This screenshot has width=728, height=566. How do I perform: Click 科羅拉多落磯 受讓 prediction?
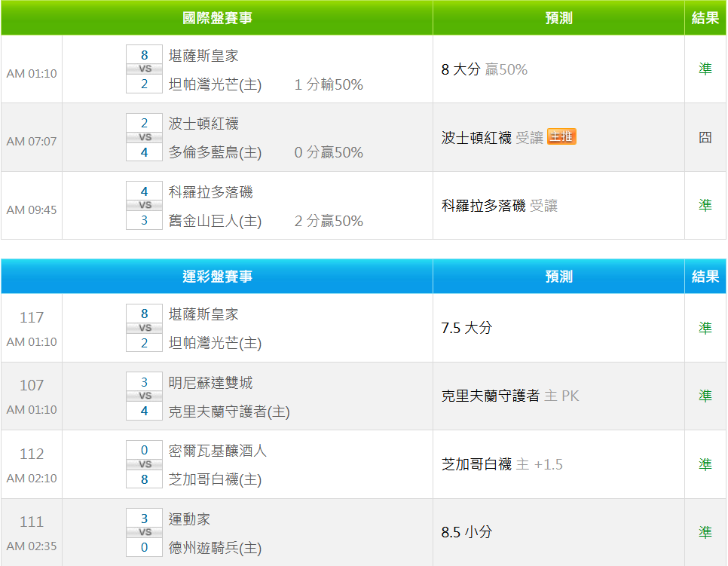[x=499, y=206]
